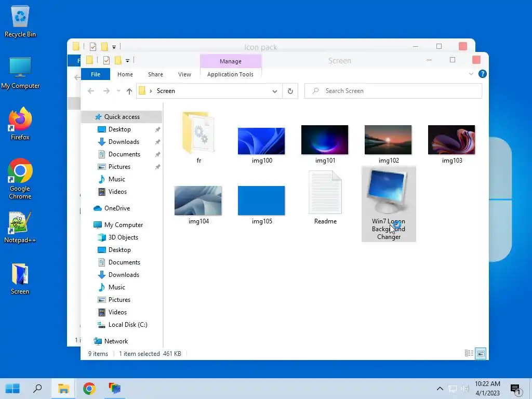532x399 pixels.
Task: Open taskbar search
Action: [37, 389]
